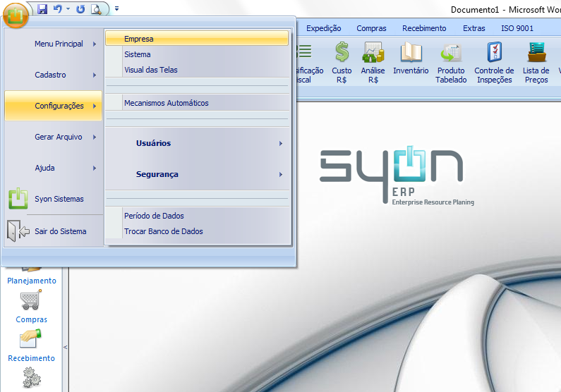This screenshot has height=392, width=561.
Task: Open Análise R$ chart icon
Action: (x=373, y=53)
